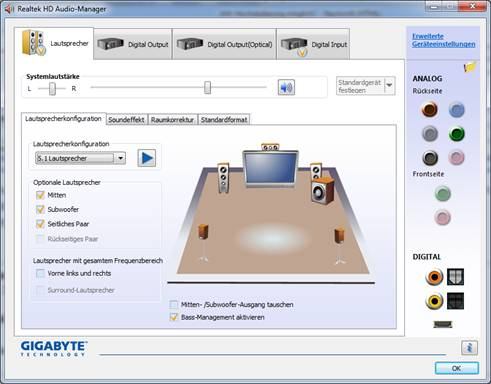Viewport: 491px width, 384px height.
Task: Open Erweiterte Geräteeinstellungen link
Action: coord(443,40)
